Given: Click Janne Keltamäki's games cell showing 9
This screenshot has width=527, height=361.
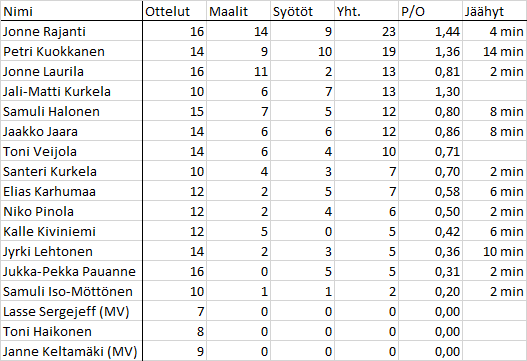Looking at the screenshot, I should pyautogui.click(x=174, y=351).
